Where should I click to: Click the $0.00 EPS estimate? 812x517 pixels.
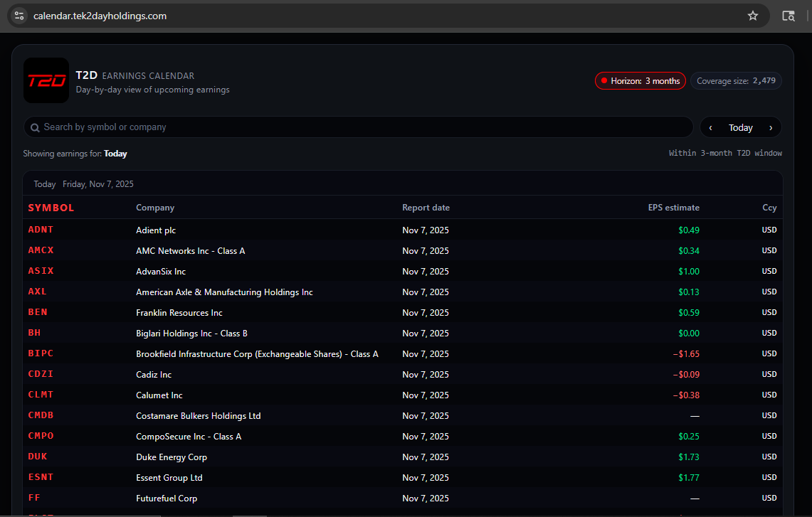click(x=689, y=334)
